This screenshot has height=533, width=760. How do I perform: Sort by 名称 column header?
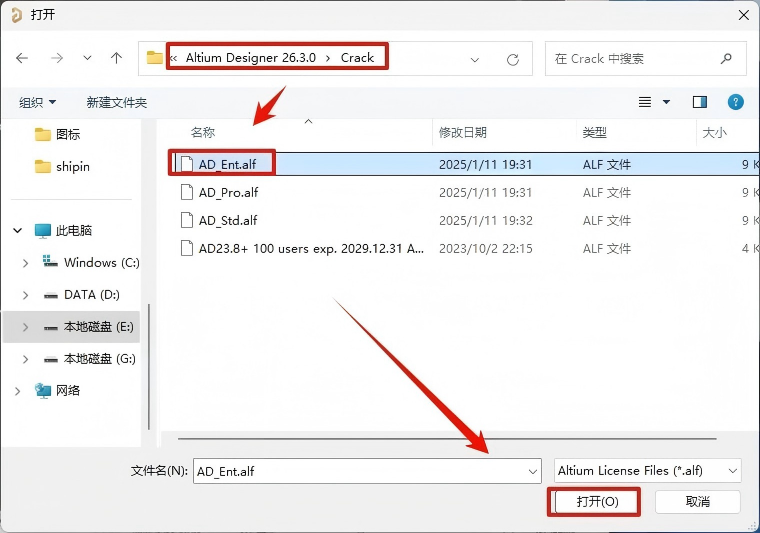pyautogui.click(x=203, y=132)
